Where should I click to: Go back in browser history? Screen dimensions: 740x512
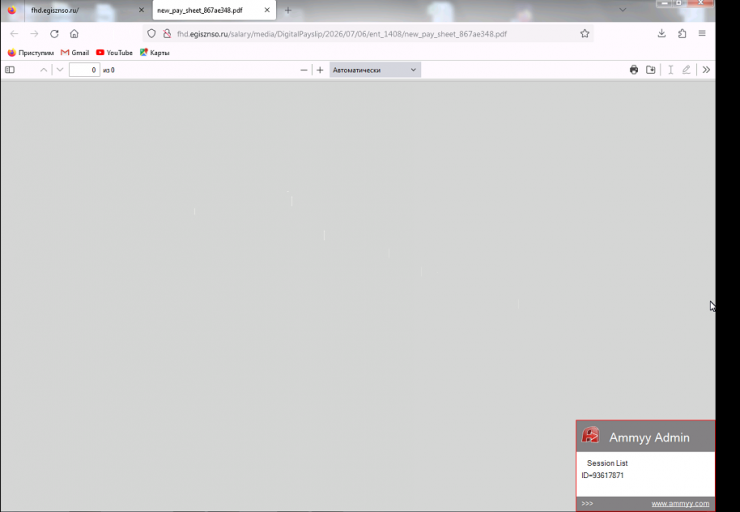click(14, 34)
